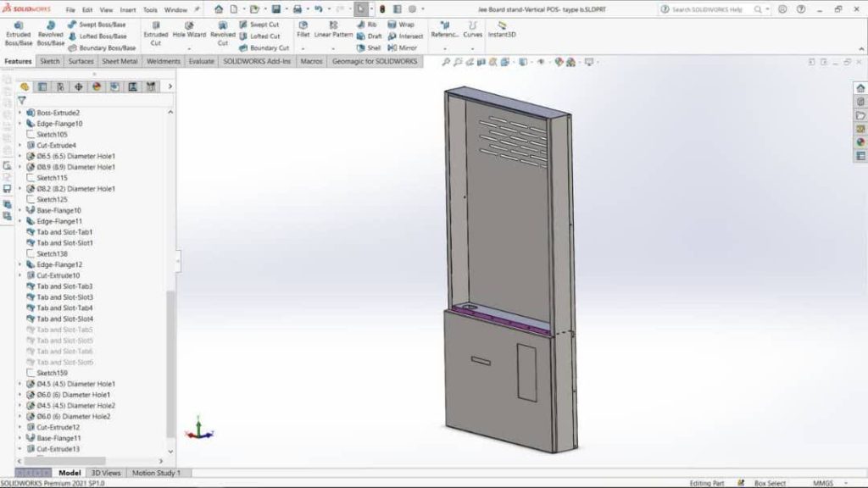Open SOLIDWORKS Add-Ins tab

(x=257, y=61)
